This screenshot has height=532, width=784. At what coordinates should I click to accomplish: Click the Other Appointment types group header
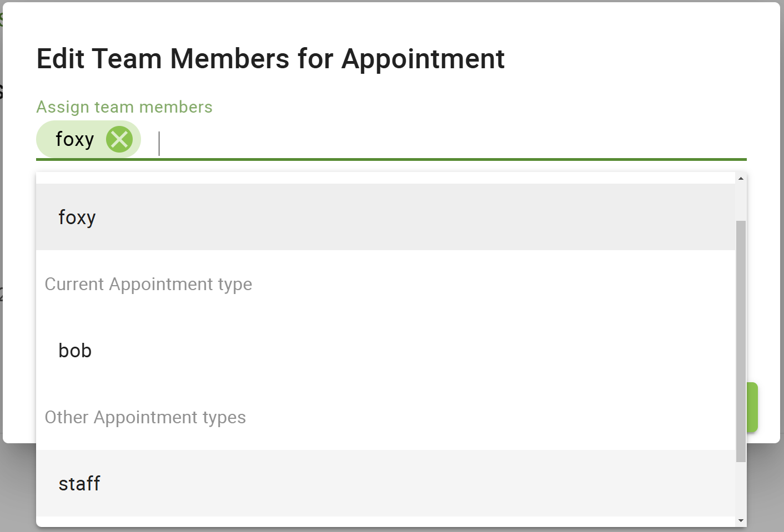click(x=145, y=417)
